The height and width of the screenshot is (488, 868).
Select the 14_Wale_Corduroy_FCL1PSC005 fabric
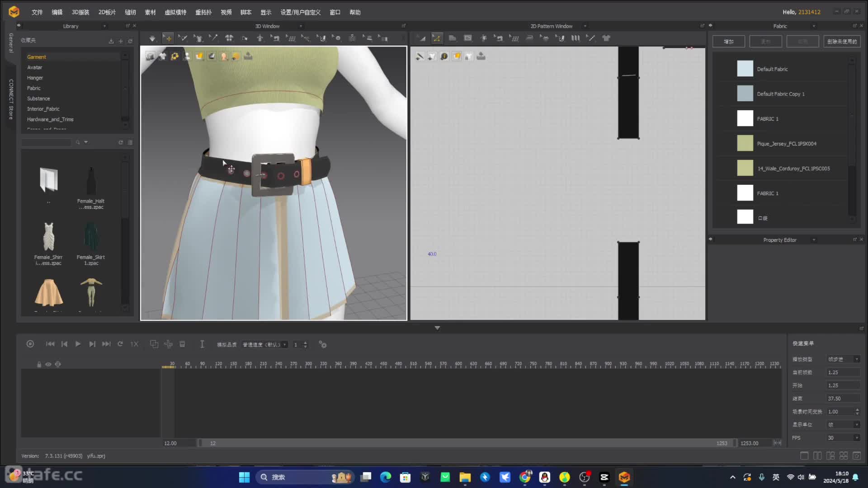pos(793,169)
